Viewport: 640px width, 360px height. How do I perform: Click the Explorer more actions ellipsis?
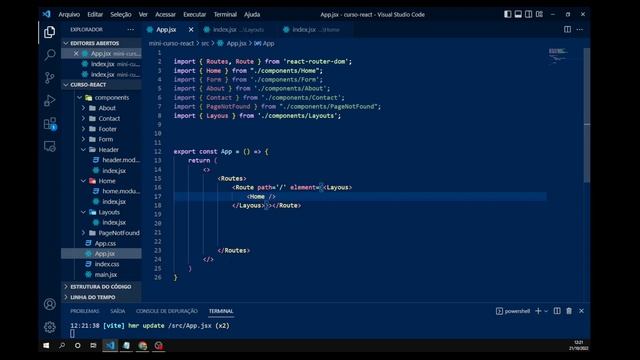coord(130,29)
